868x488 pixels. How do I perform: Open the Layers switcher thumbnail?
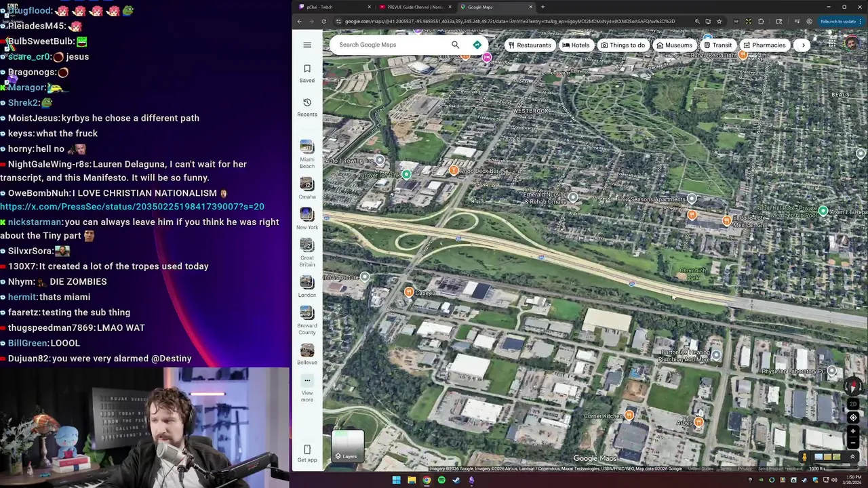click(348, 446)
